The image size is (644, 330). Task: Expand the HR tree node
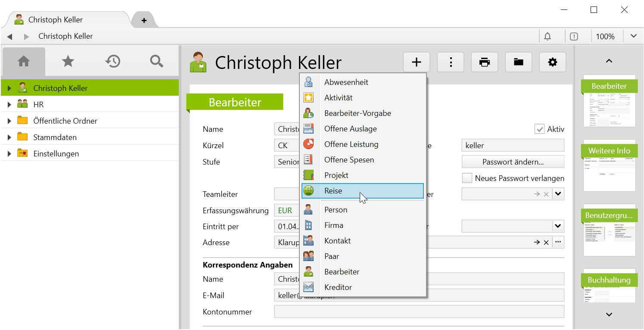tap(9, 105)
